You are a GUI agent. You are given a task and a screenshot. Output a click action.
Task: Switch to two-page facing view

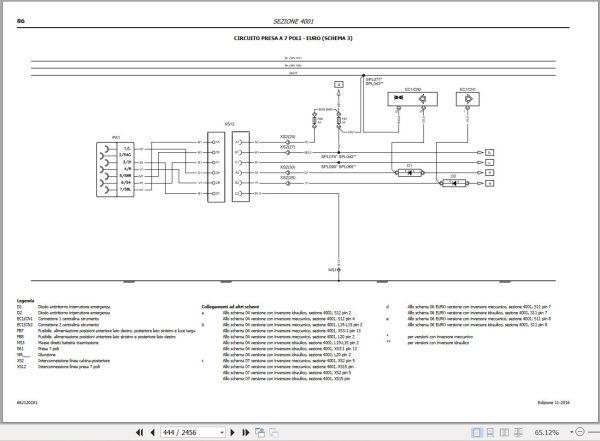[x=504, y=433]
